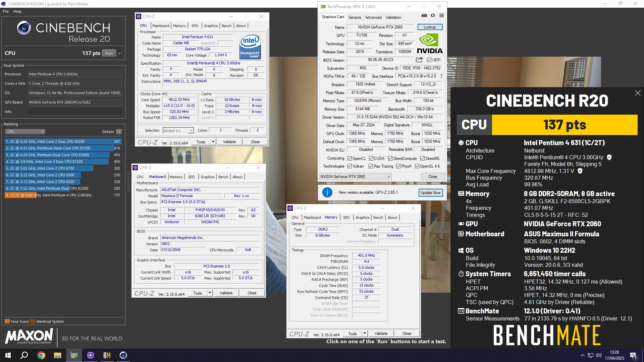Open the Ranking CPU dropdown
Image resolution: width=644 pixels, height=362 pixels.
click(x=25, y=132)
